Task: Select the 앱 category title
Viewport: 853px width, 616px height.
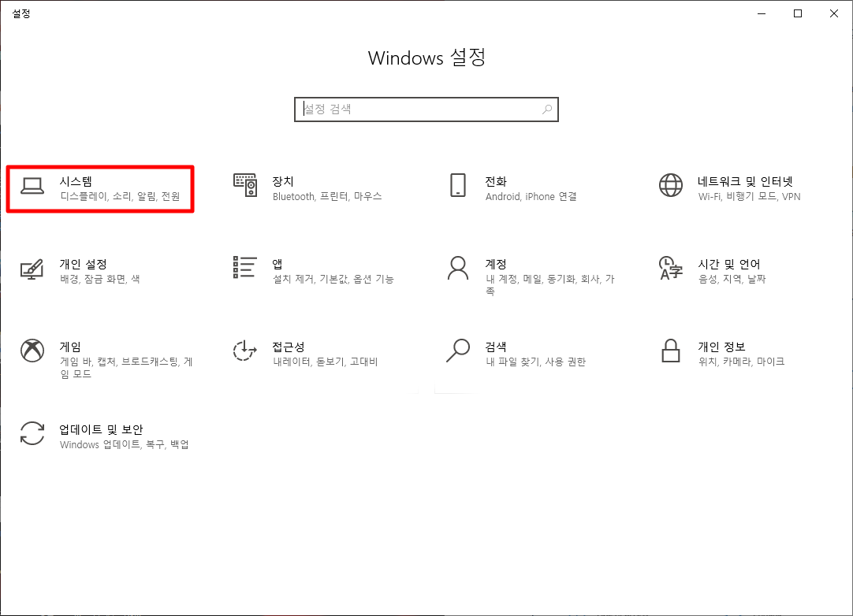Action: (x=278, y=264)
